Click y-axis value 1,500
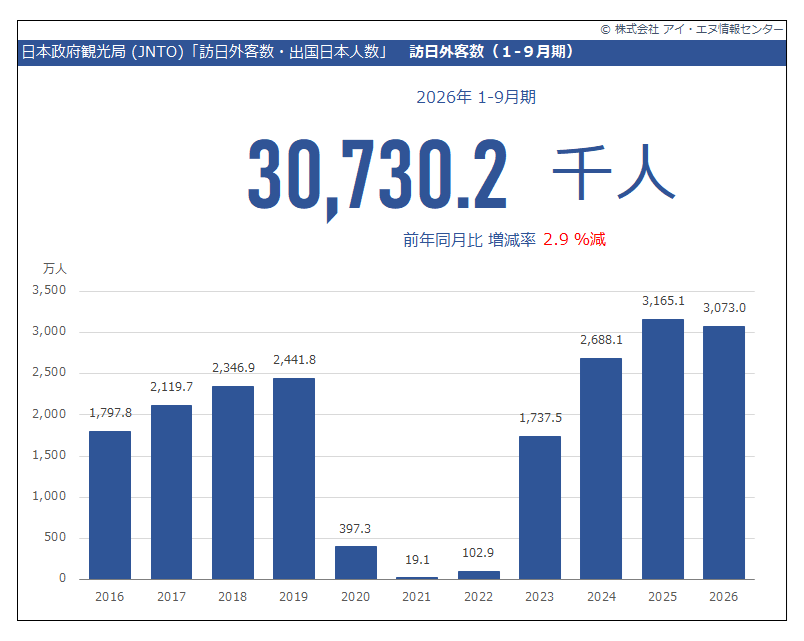804x641 pixels. (x=49, y=455)
